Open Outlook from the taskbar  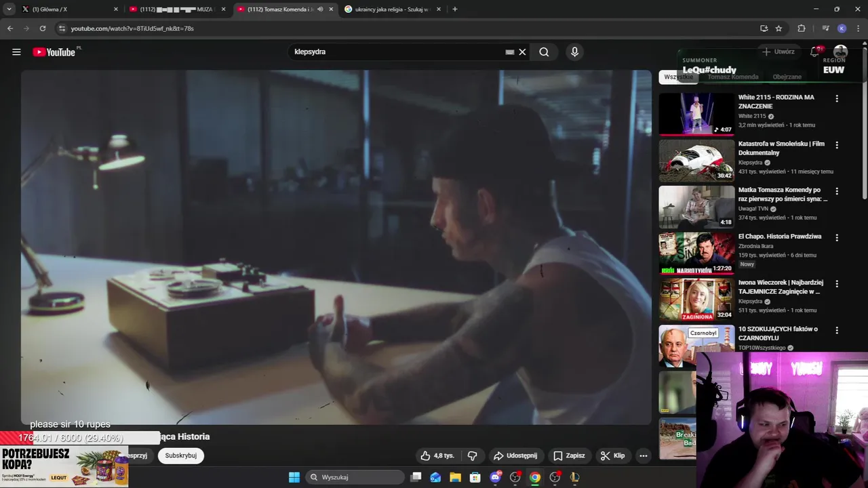tap(435, 477)
